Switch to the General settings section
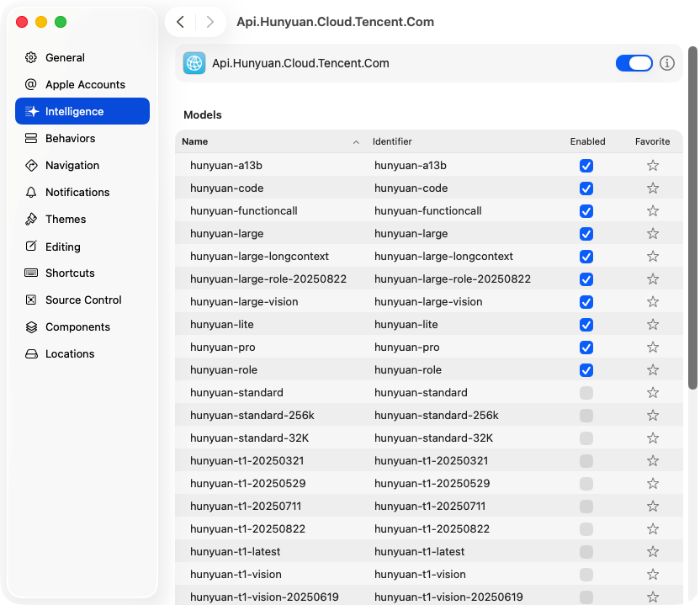Image resolution: width=700 pixels, height=605 pixels. pyautogui.click(x=82, y=57)
